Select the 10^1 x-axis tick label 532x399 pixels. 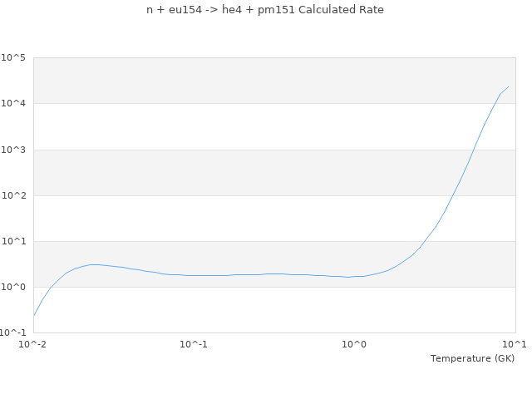[515, 344]
